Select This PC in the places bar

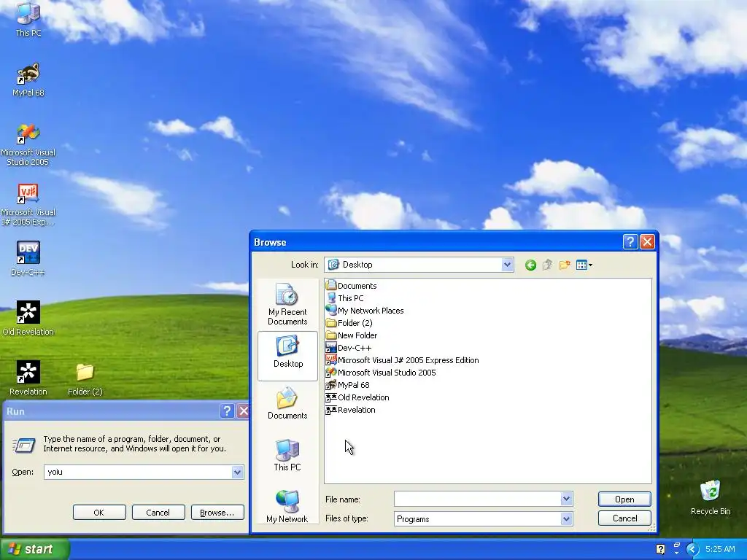pos(287,455)
